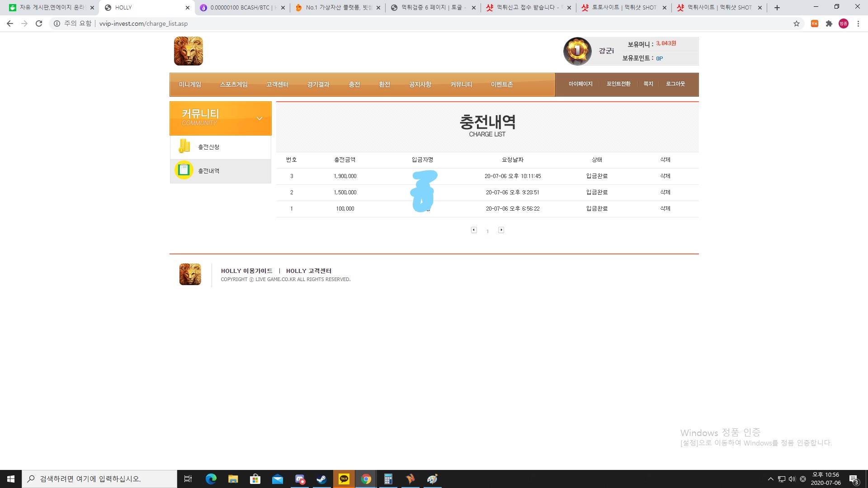Image resolution: width=868 pixels, height=488 pixels.
Task: Open the 커뮤니티 nav menu item
Action: tap(461, 84)
